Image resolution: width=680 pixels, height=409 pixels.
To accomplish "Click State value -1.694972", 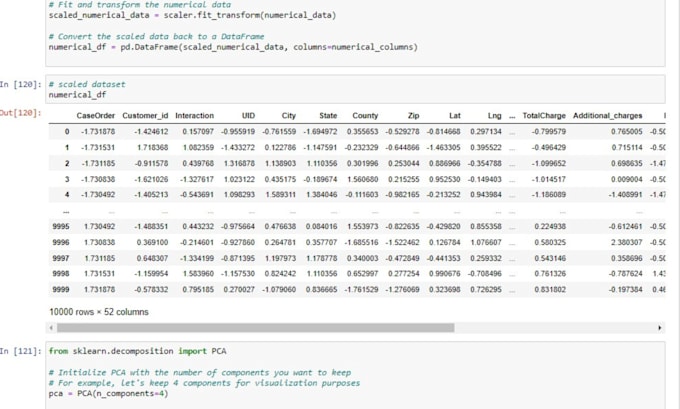I will click(320, 131).
